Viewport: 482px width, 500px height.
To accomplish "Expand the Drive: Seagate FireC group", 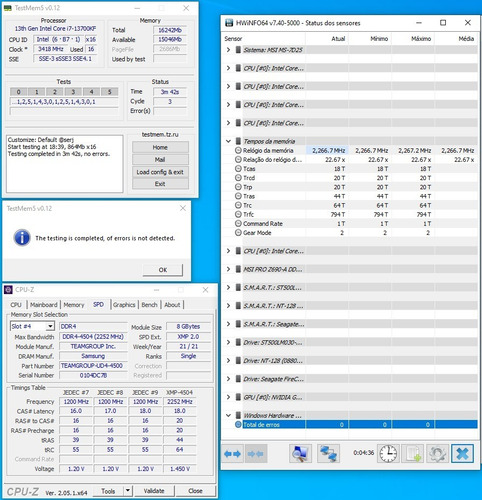I will pos(228,379).
